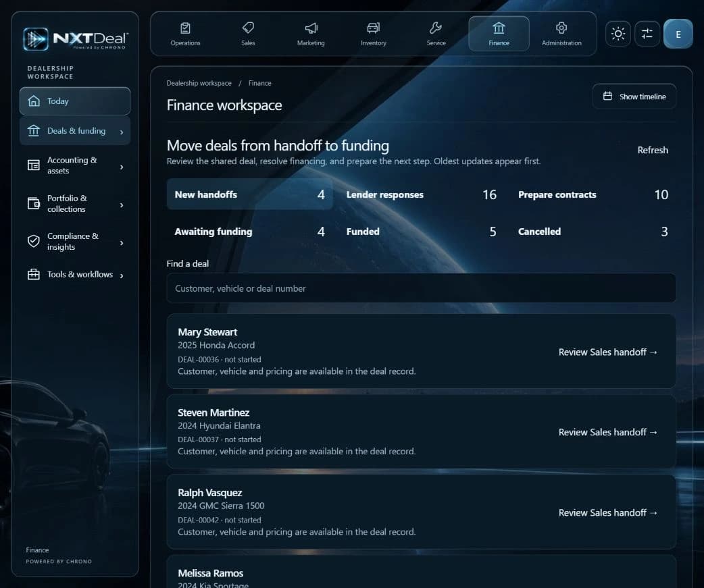Select the Prepare contracts filter

pos(593,194)
